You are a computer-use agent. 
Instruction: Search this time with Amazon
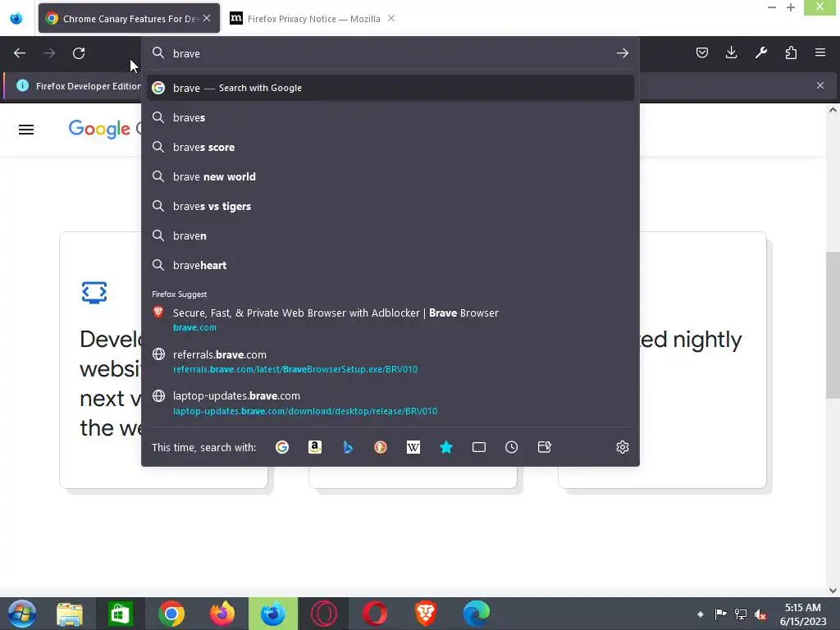point(315,447)
